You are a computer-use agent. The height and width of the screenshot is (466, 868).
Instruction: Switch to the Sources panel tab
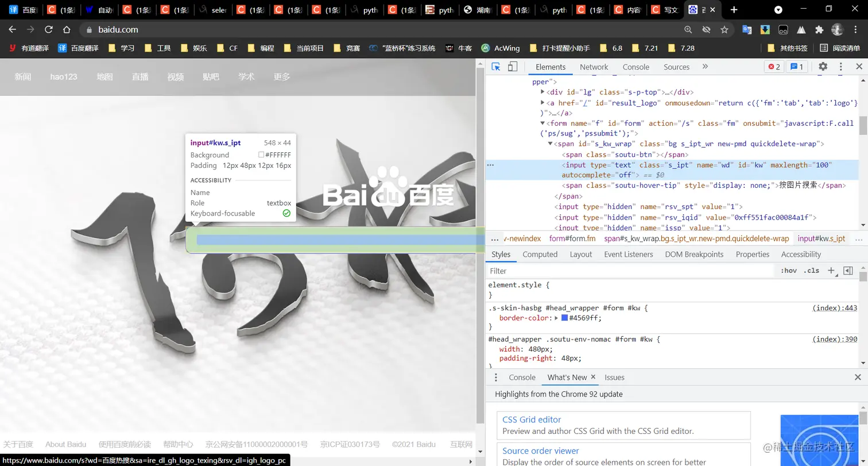(x=676, y=67)
